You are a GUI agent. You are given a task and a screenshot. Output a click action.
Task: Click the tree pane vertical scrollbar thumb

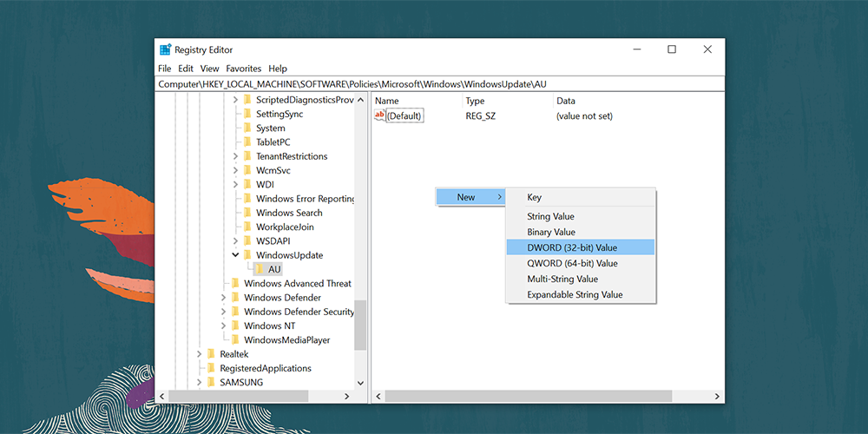coord(360,325)
